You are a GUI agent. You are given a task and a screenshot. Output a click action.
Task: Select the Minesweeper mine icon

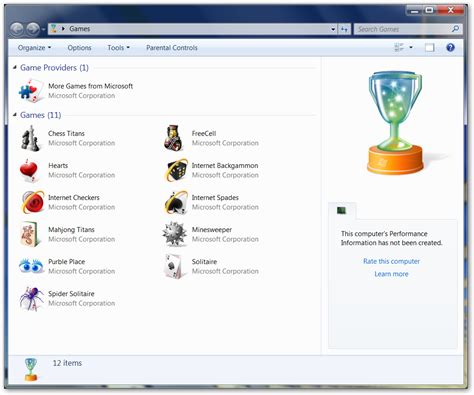click(x=174, y=234)
